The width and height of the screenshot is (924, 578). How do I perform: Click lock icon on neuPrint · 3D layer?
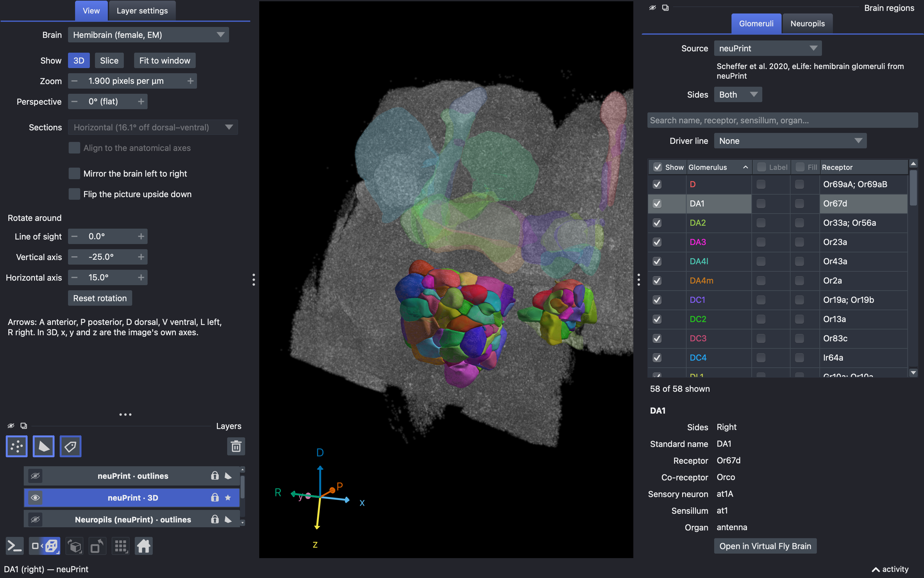click(215, 497)
